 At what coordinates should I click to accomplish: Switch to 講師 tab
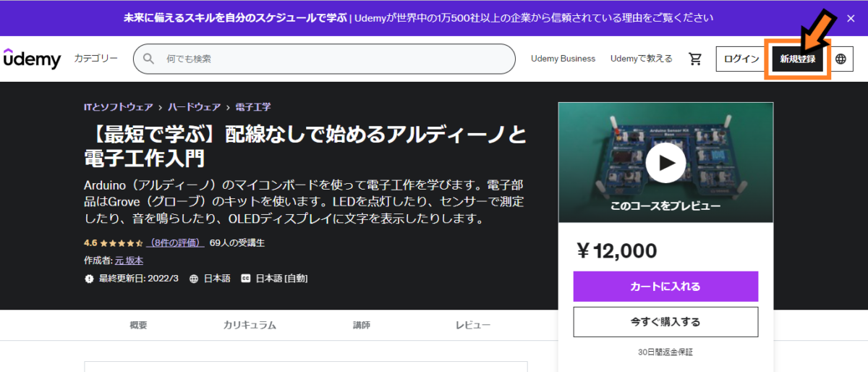tap(362, 326)
